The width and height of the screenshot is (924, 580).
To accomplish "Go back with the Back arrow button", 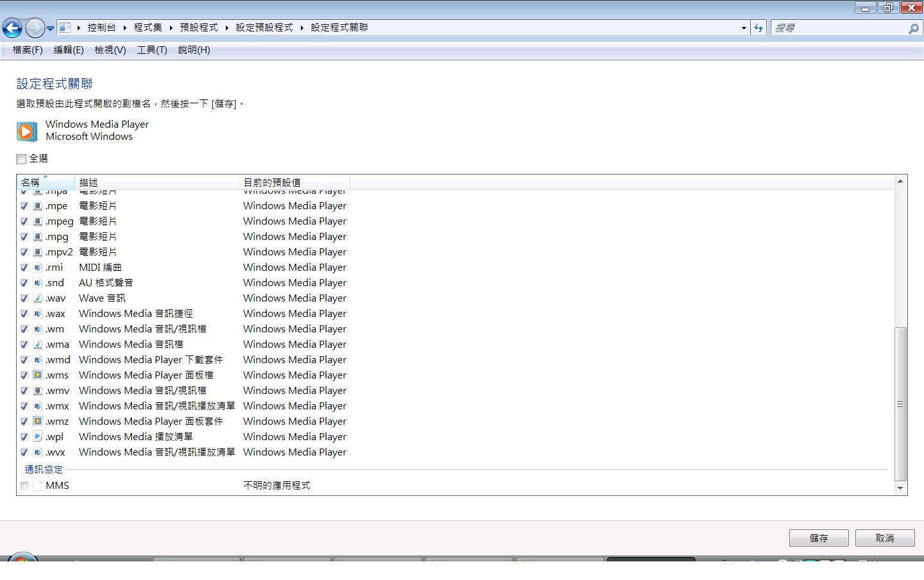I will (12, 28).
